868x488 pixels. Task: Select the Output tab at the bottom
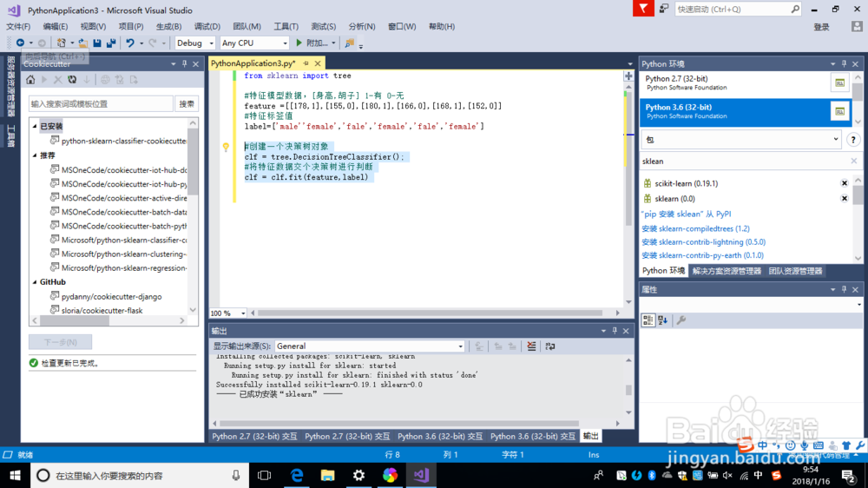(x=590, y=437)
